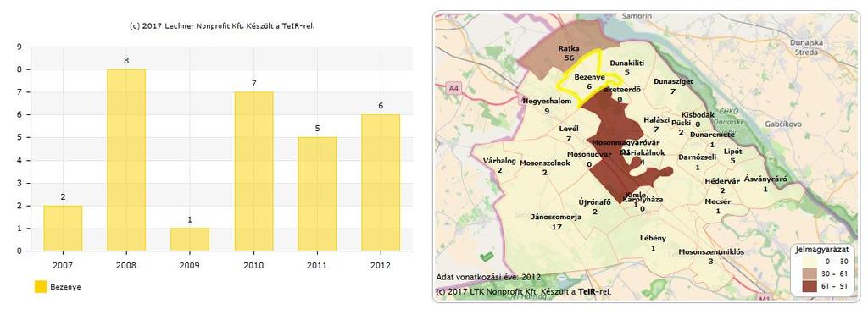Click the Kisbodak map label
868x309 pixels.
698,115
